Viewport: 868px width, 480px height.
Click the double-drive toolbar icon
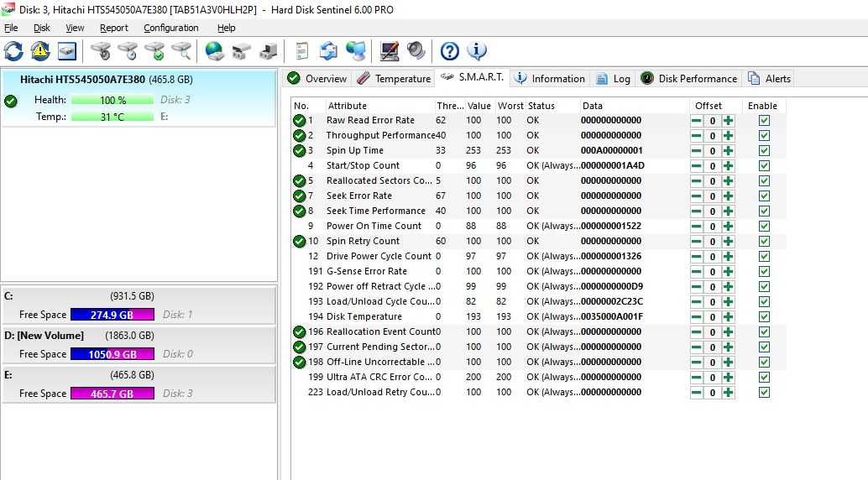(242, 51)
